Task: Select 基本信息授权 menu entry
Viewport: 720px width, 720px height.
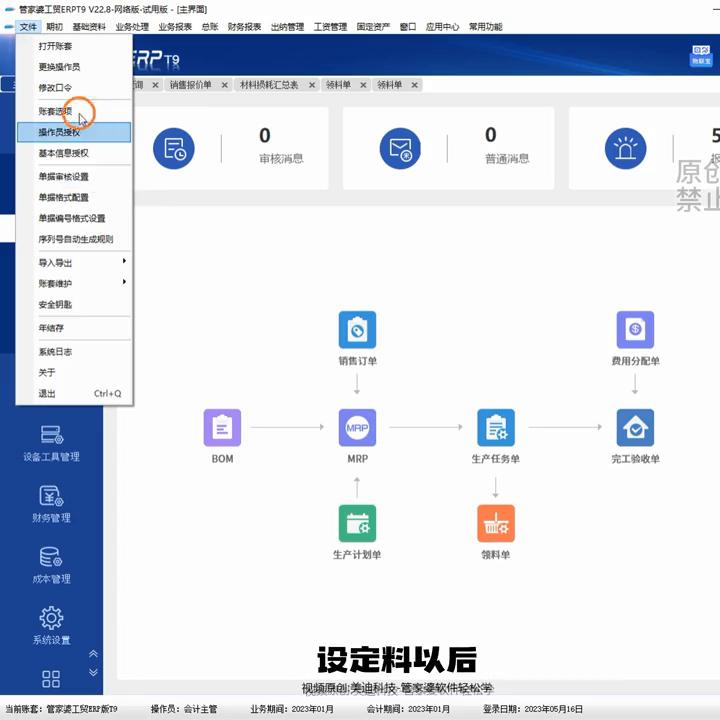Action: tap(74, 153)
